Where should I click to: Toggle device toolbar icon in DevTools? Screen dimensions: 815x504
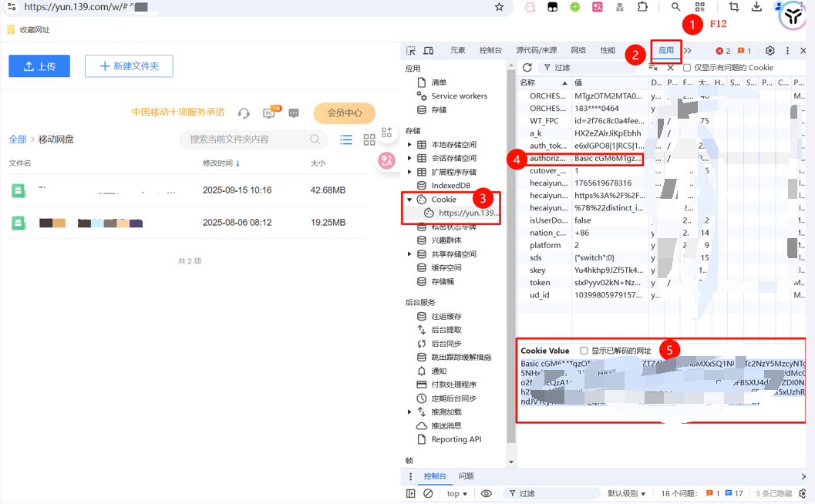[x=428, y=50]
